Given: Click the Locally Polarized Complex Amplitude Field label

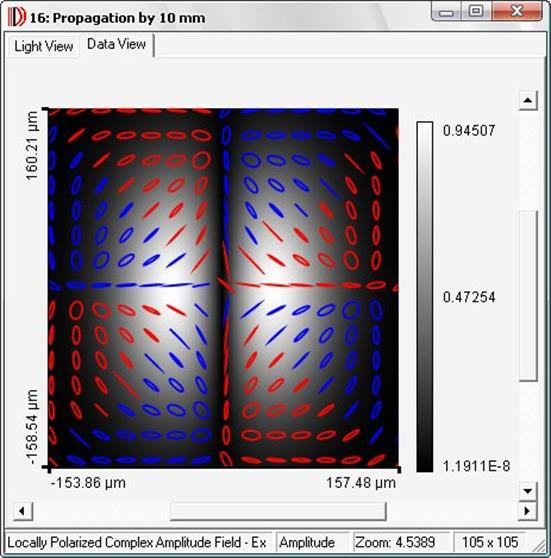Looking at the screenshot, I should (x=137, y=543).
